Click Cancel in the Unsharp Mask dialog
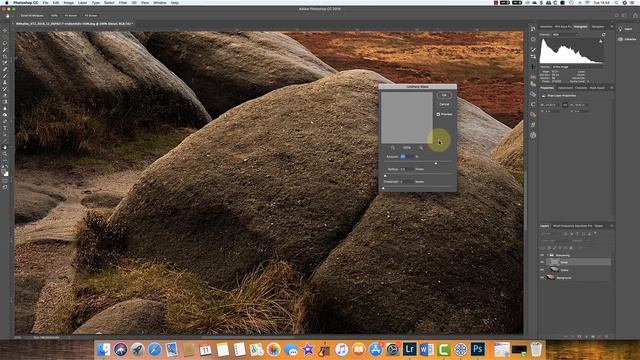 coord(444,104)
